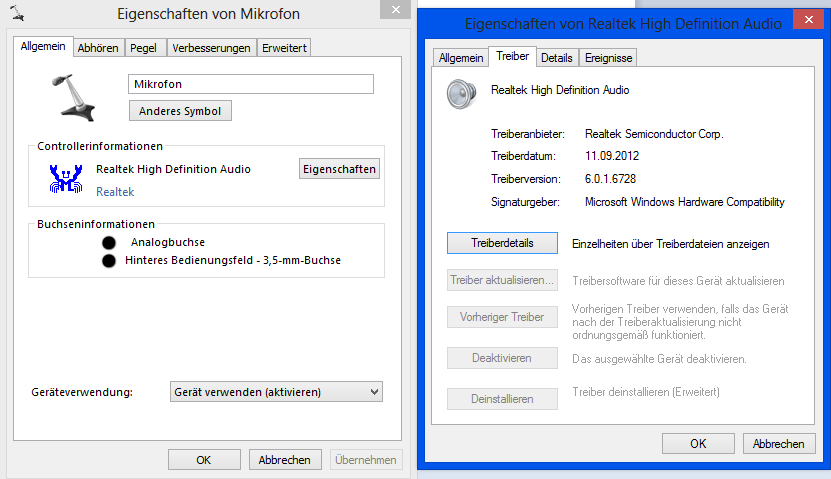Click the Mikrofon name input field
The image size is (831, 479).
251,84
